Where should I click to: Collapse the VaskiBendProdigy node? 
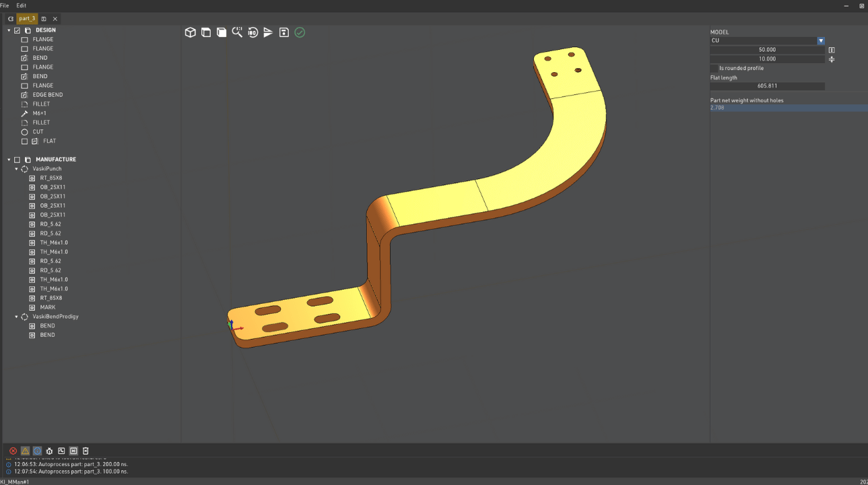pyautogui.click(x=16, y=317)
